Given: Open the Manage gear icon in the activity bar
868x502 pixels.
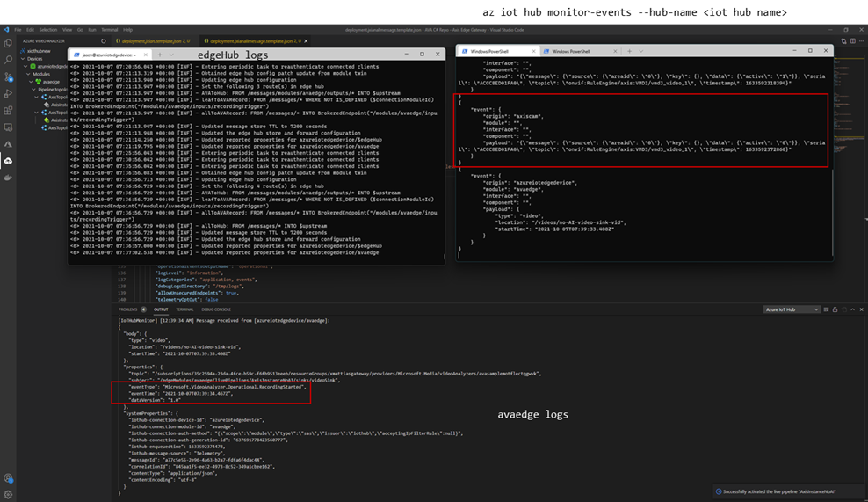Looking at the screenshot, I should 8,494.
